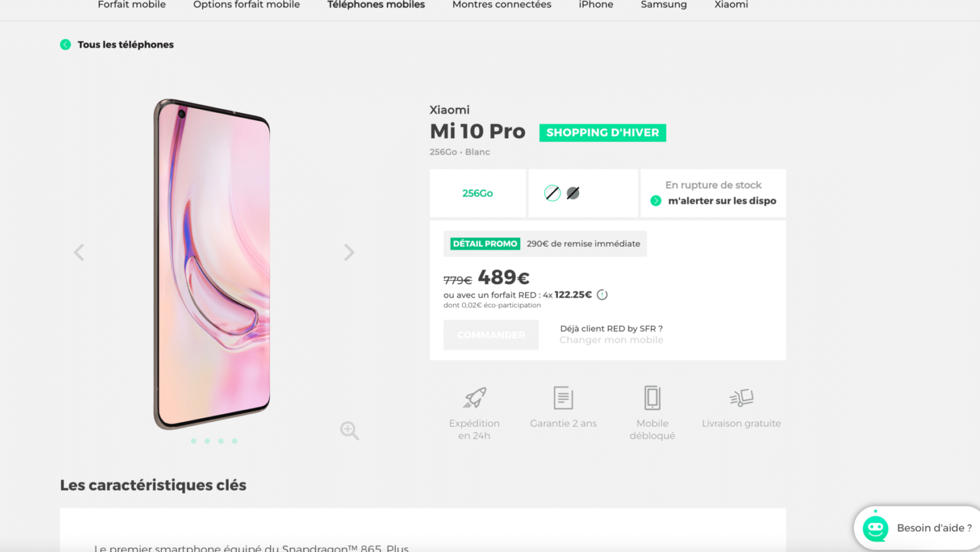This screenshot has width=980, height=552.
Task: Jump to last carousel dot
Action: 234,441
